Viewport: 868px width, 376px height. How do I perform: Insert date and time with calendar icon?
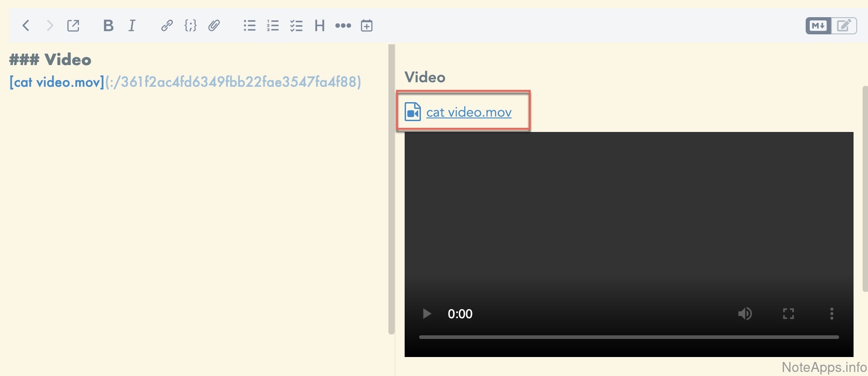pyautogui.click(x=367, y=26)
